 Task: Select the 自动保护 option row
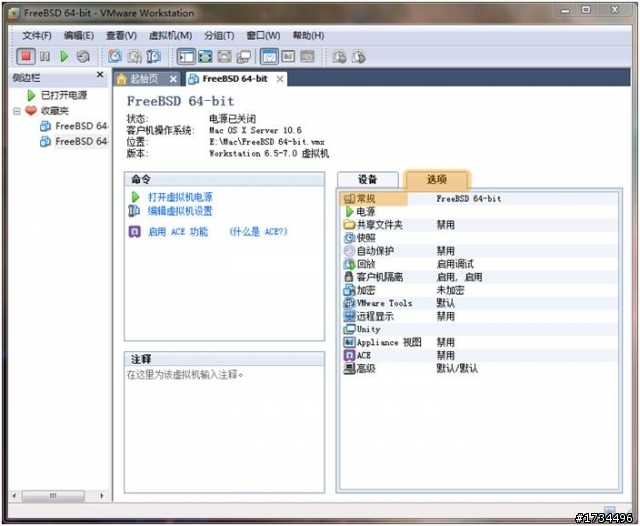478,251
